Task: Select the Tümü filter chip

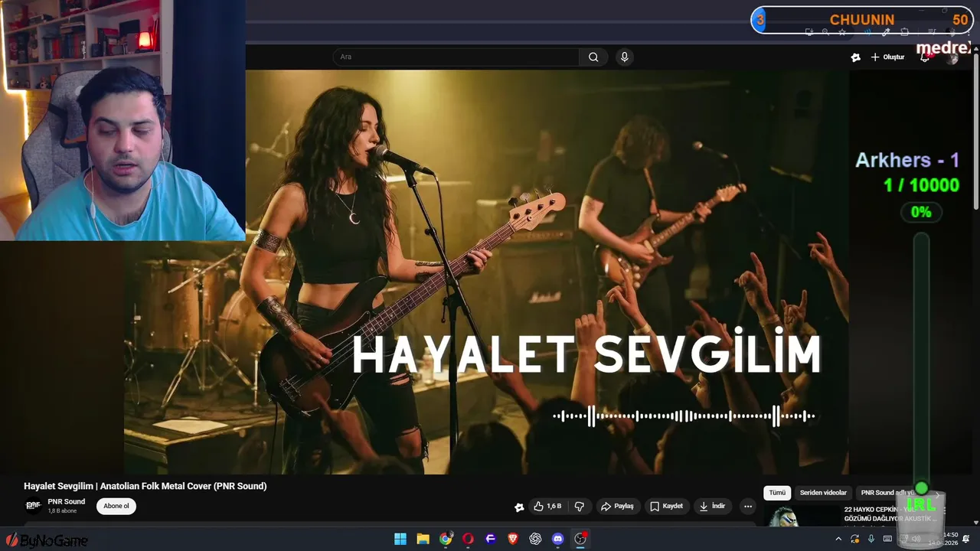Action: (777, 493)
